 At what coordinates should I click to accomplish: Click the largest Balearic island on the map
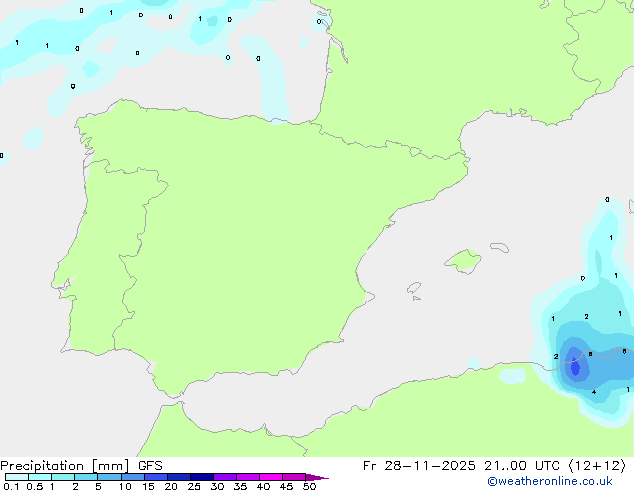pos(463,261)
